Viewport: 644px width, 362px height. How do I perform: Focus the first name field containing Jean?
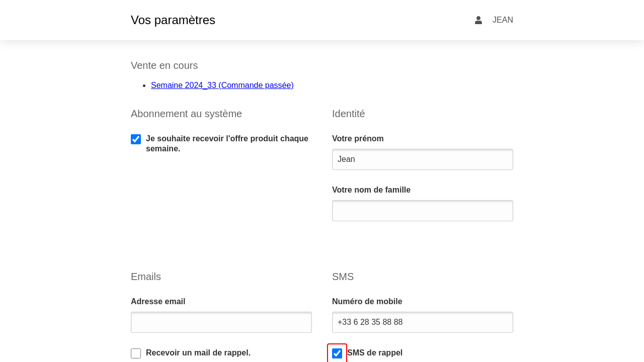coord(423,159)
